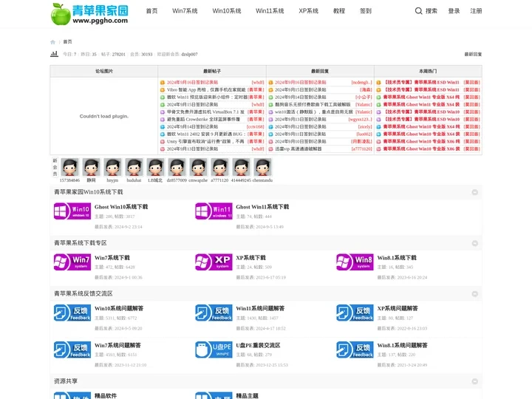This screenshot has width=532, height=399.
Task: Open the Win7系统下载 forum title
Action: tap(112, 258)
